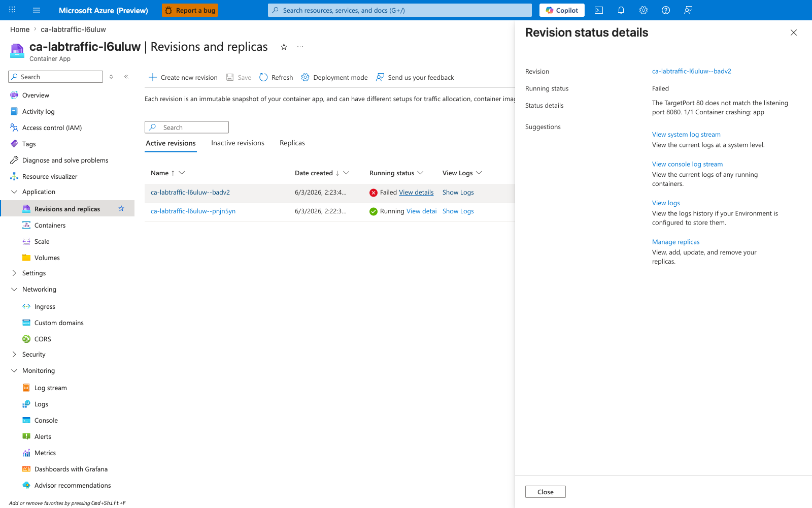Open the Copilot assistant

pyautogui.click(x=562, y=10)
